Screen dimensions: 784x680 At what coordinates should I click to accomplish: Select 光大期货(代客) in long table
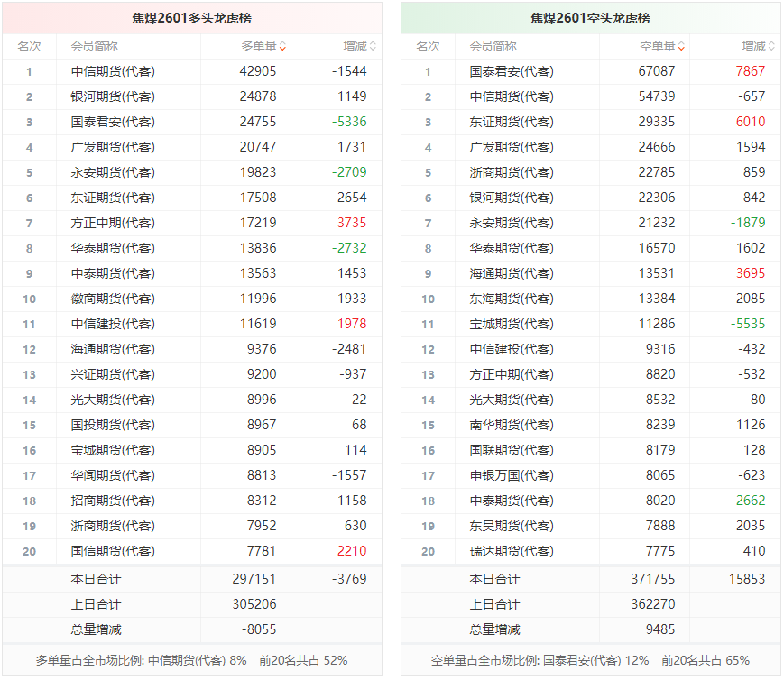tap(113, 400)
